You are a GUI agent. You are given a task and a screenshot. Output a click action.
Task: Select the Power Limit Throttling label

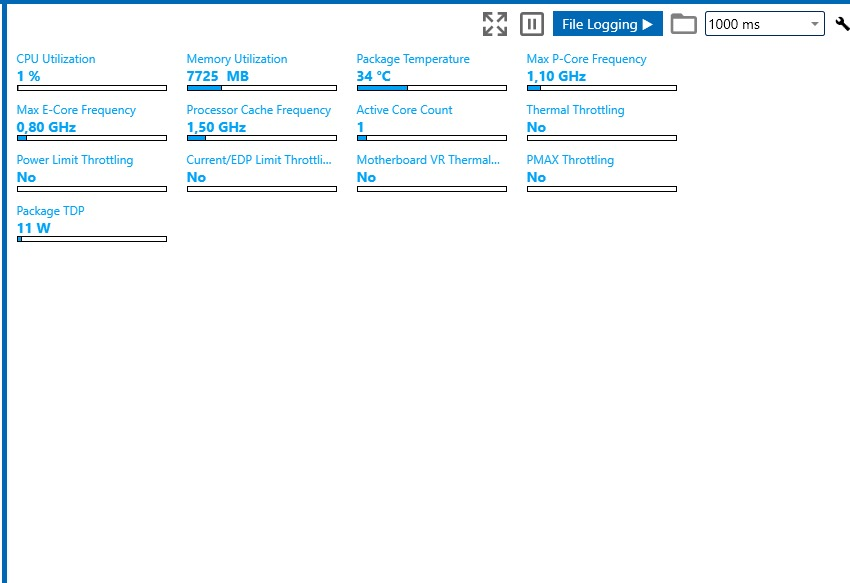click(75, 160)
